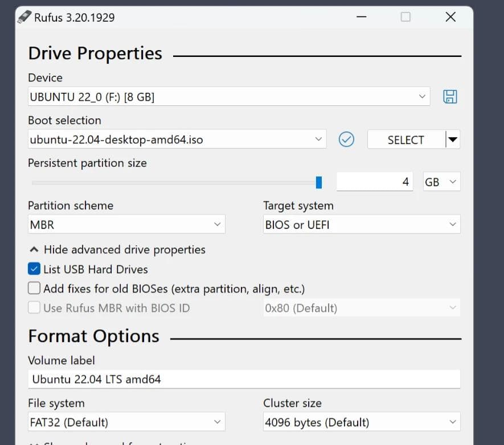
Task: Open the File system FAT32 dropdown
Action: click(126, 422)
